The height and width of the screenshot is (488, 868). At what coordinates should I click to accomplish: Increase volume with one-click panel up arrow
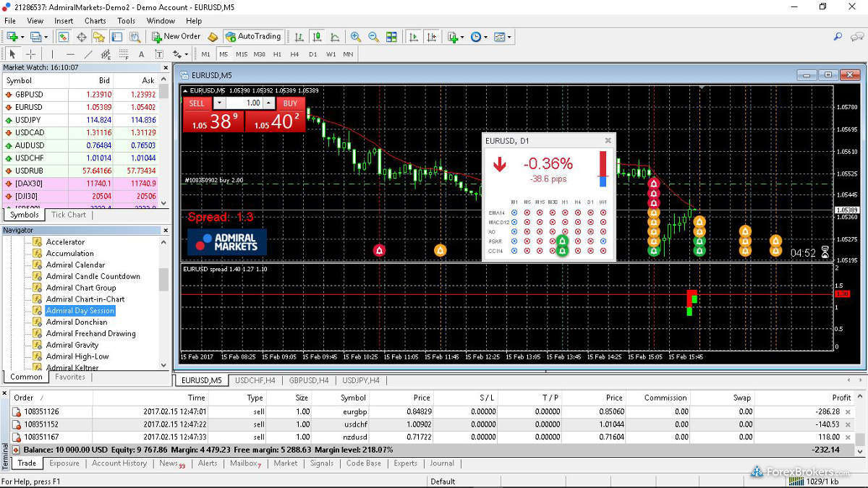coord(269,103)
